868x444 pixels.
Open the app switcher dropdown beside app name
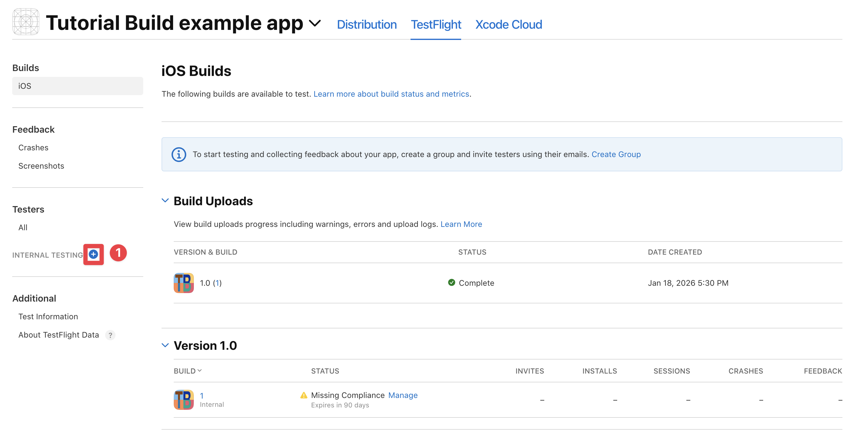pos(315,23)
